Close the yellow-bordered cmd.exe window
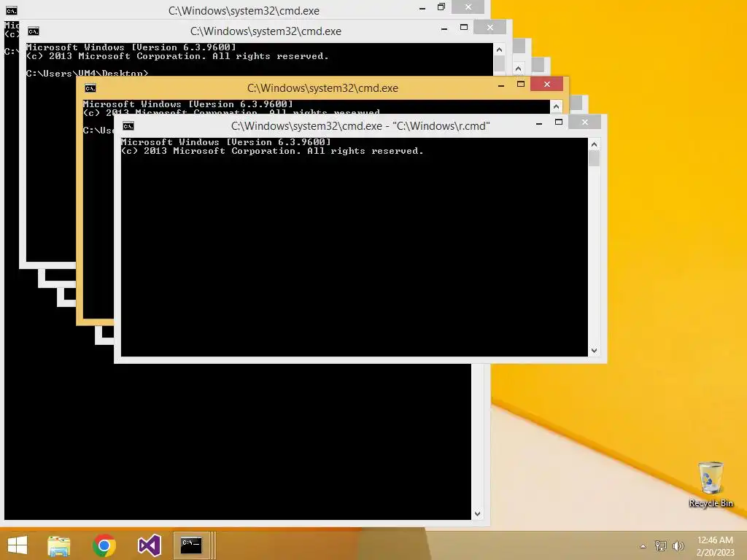Image resolution: width=747 pixels, height=560 pixels. [x=547, y=85]
